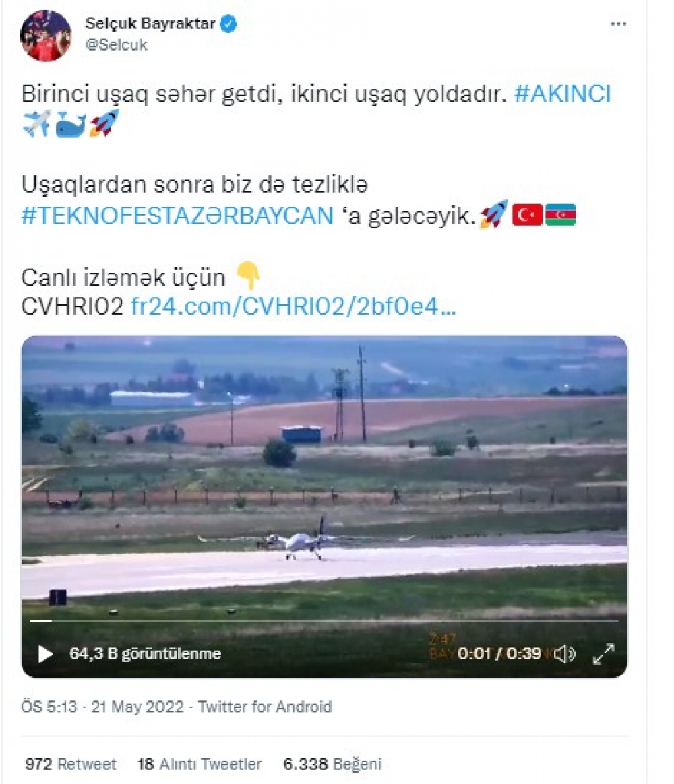Open the #TEKNOFESTAZƏRBAYCAN hashtag

coord(177,216)
